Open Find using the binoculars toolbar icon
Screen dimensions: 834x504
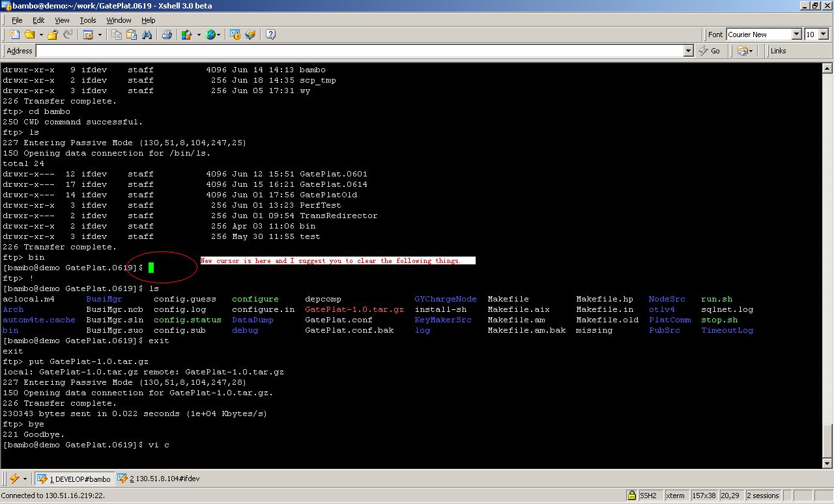click(146, 34)
